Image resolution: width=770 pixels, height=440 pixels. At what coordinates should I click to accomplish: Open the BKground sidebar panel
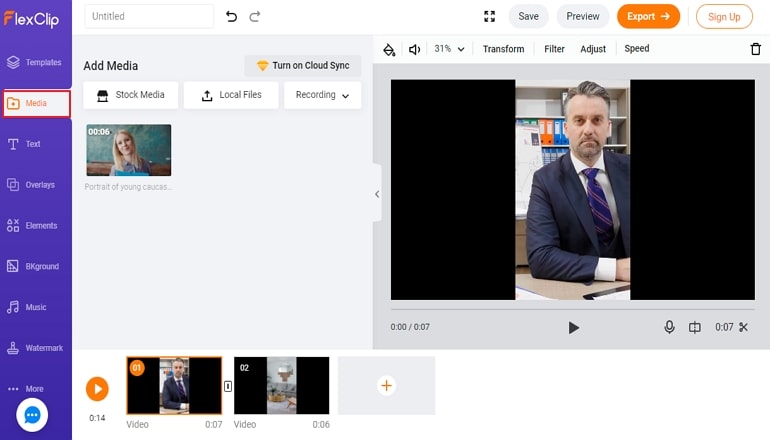[33, 266]
